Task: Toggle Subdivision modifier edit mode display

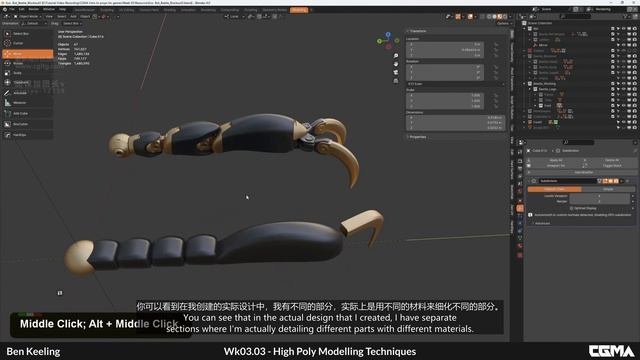Action: pyautogui.click(x=605, y=181)
